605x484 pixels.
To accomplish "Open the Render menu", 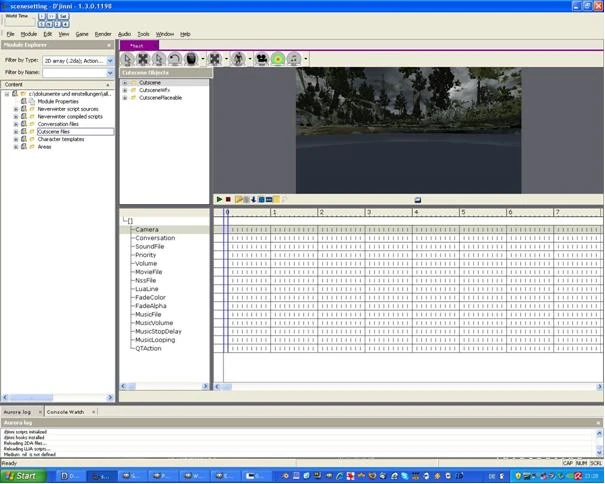I will pyautogui.click(x=103, y=34).
